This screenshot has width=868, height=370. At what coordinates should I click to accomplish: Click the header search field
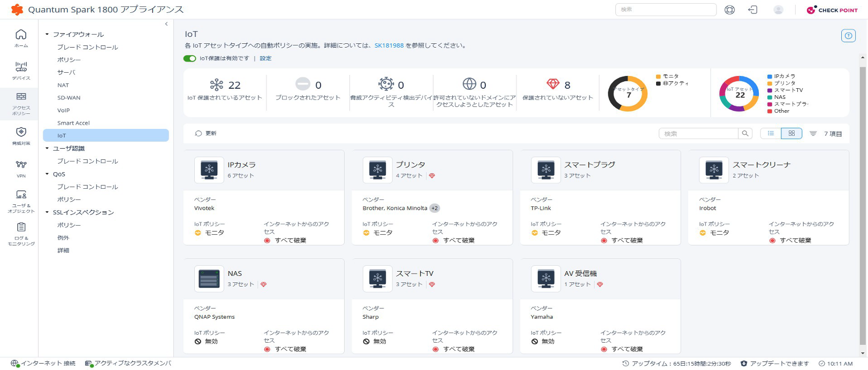pos(666,10)
